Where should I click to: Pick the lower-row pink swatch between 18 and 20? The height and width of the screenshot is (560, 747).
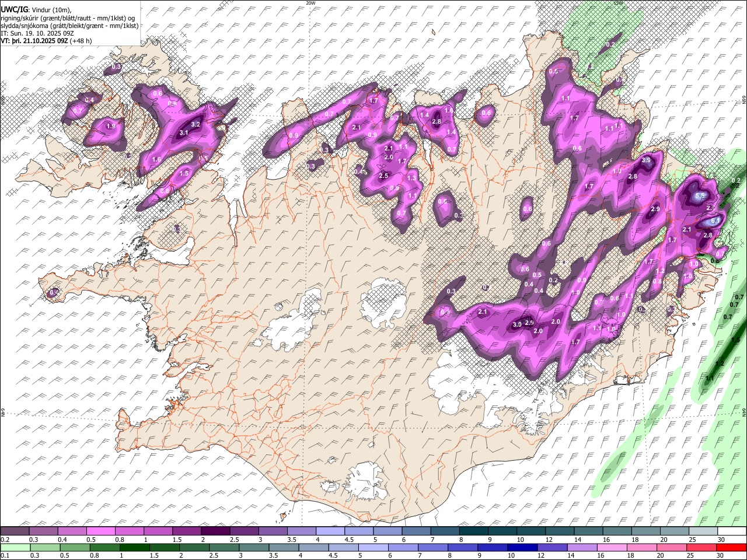tap(643, 547)
